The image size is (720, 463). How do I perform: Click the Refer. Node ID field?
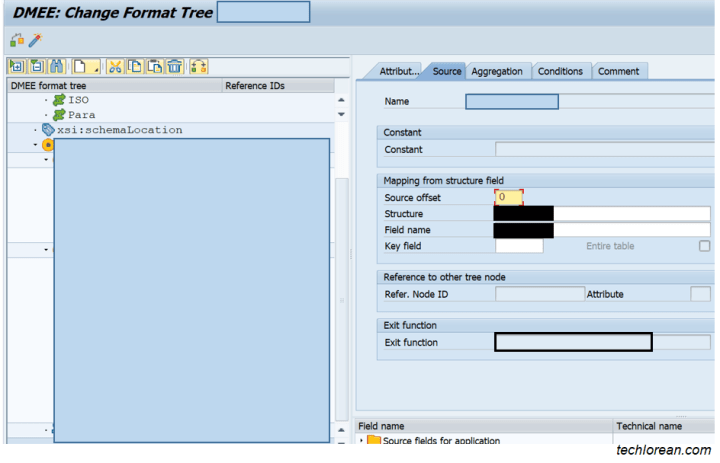[540, 294]
